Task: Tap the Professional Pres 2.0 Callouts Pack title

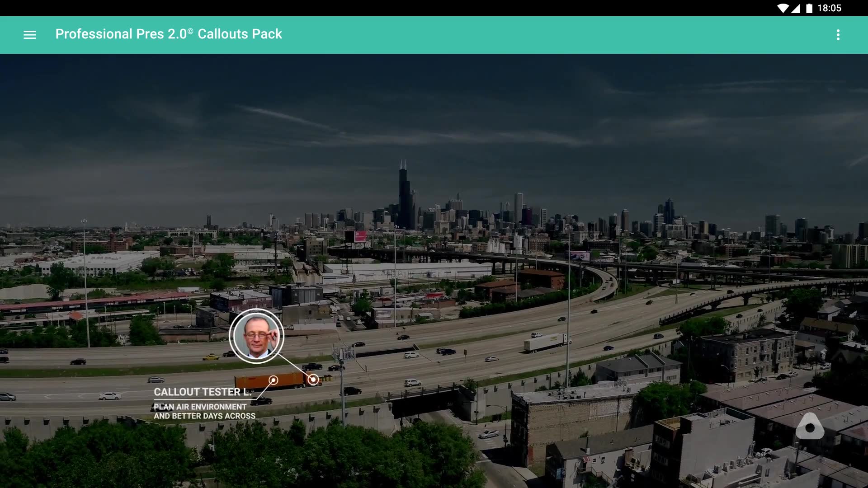Action: coord(169,34)
